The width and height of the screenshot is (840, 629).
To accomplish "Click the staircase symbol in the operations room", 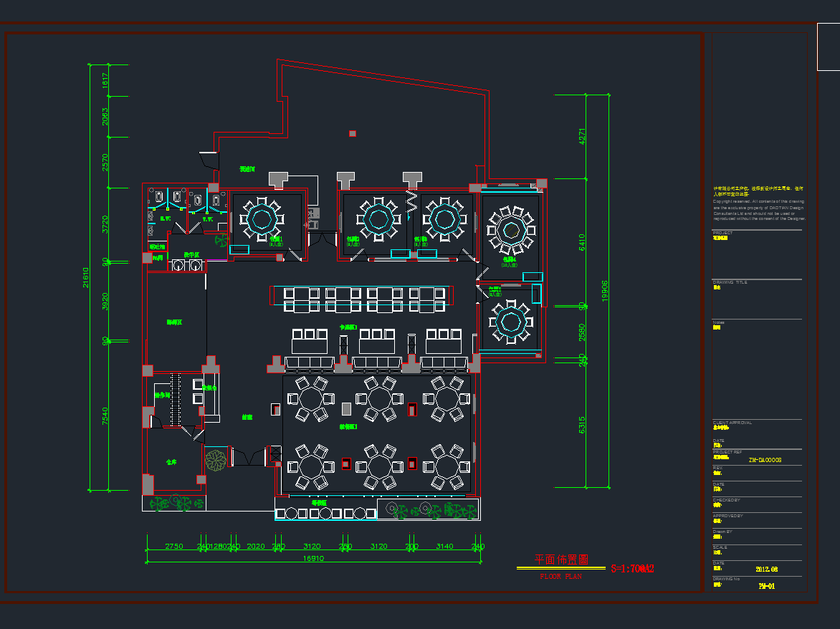I will click(x=176, y=399).
